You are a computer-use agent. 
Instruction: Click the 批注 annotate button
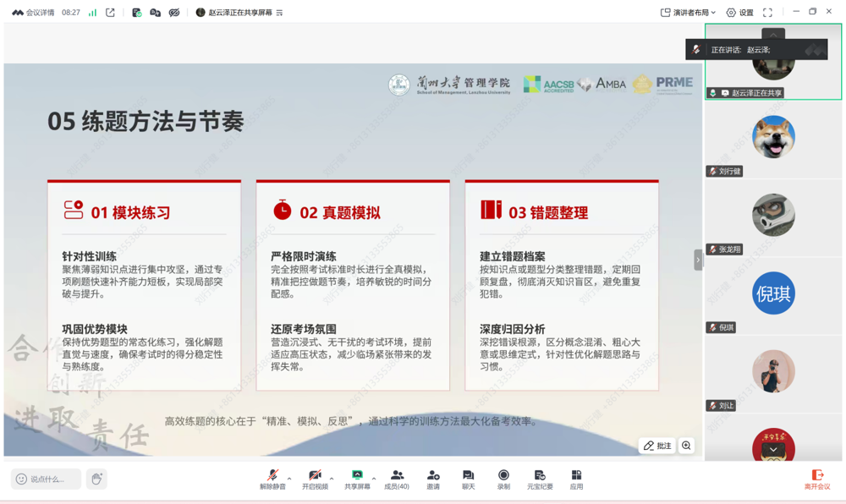tap(657, 446)
